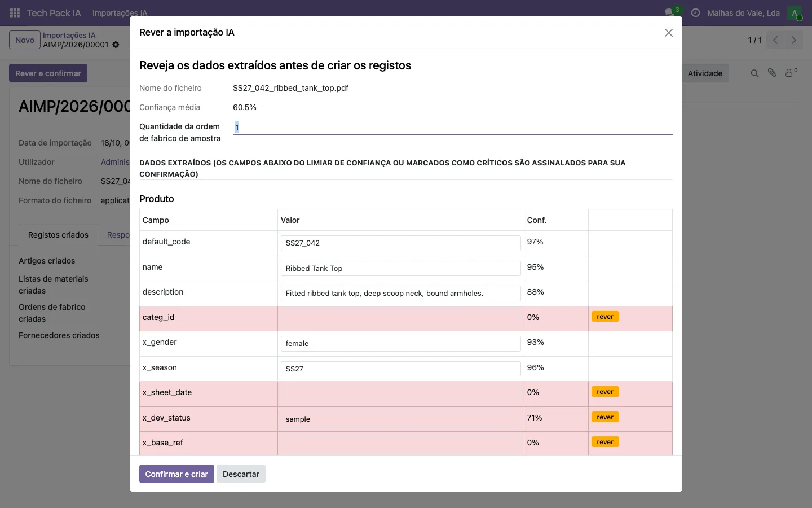Open the attachments paperclip icon
Screen dimensions: 812x508
[772, 73]
